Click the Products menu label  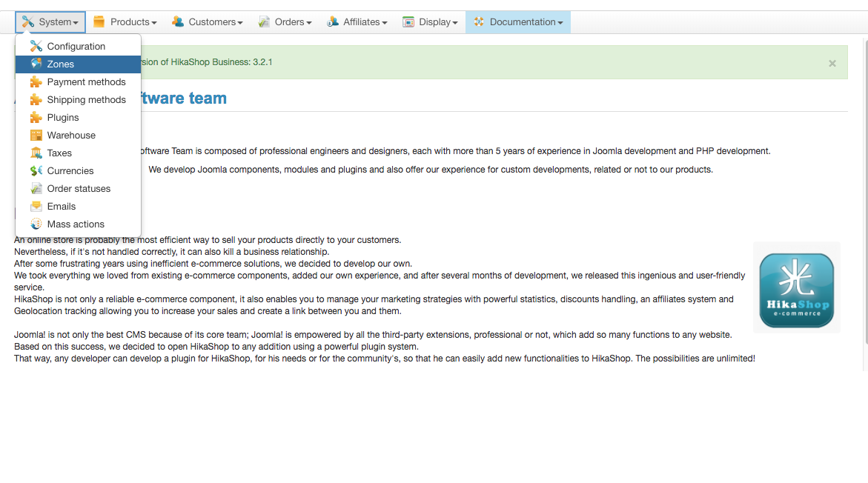coord(130,22)
